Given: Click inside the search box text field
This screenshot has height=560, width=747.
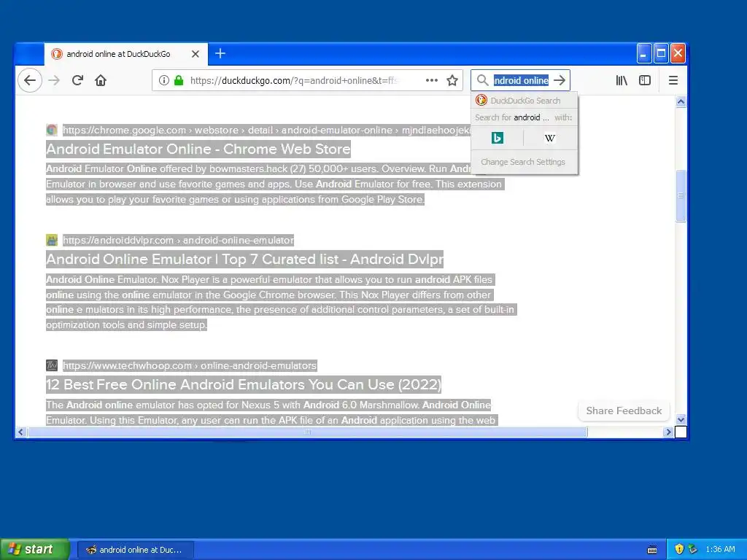Looking at the screenshot, I should (521, 80).
